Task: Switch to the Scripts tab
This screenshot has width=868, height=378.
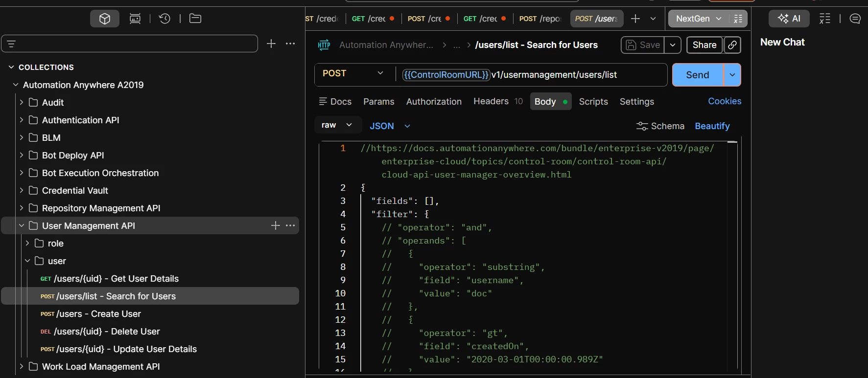Action: pyautogui.click(x=593, y=102)
